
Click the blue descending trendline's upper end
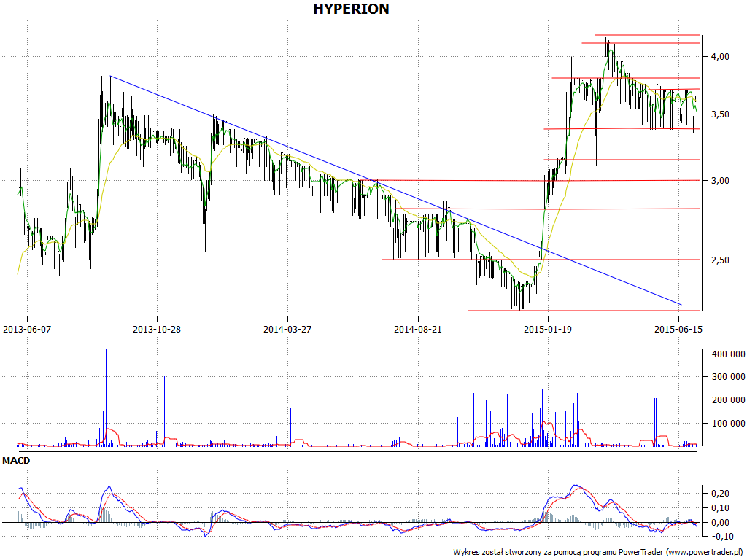coord(111,76)
